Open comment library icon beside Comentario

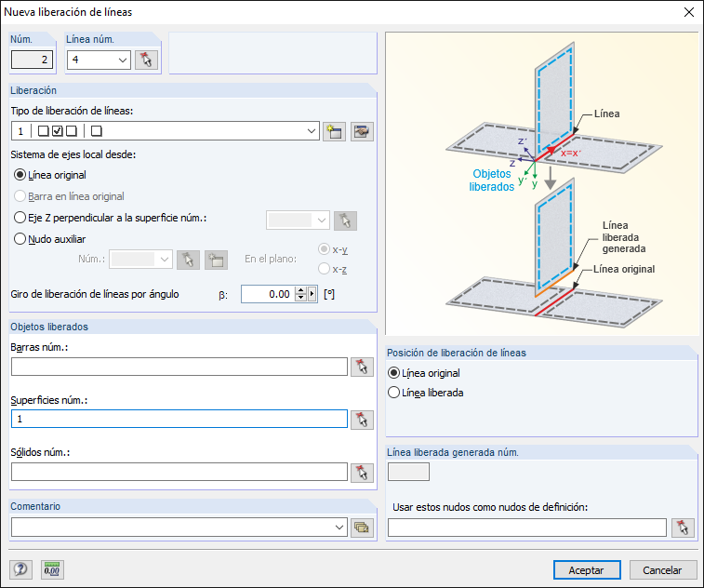click(362, 528)
